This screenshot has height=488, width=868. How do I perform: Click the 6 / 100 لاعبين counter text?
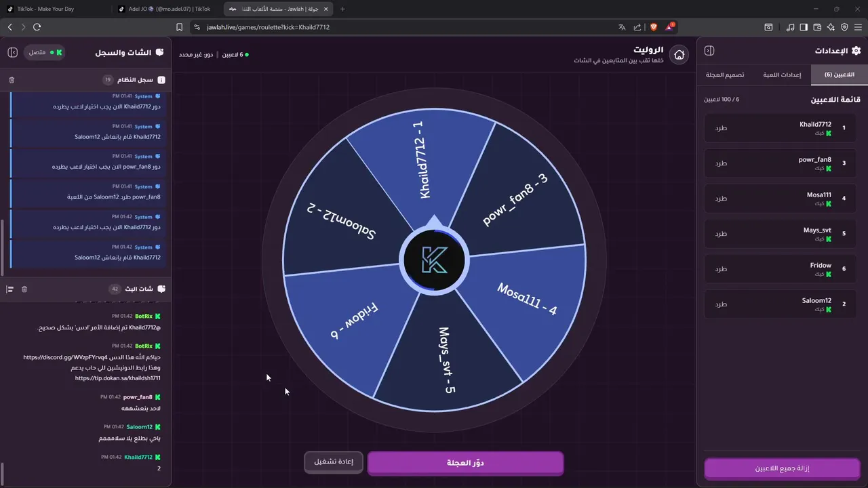(722, 100)
